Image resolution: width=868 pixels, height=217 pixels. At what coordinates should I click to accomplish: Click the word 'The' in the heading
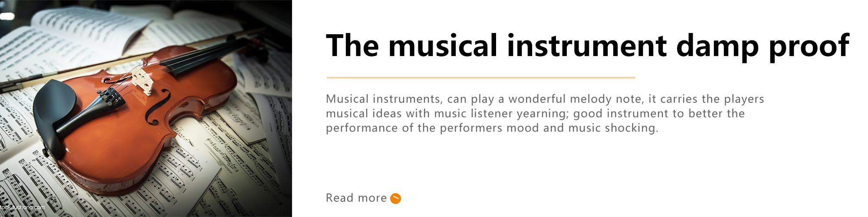[352, 46]
